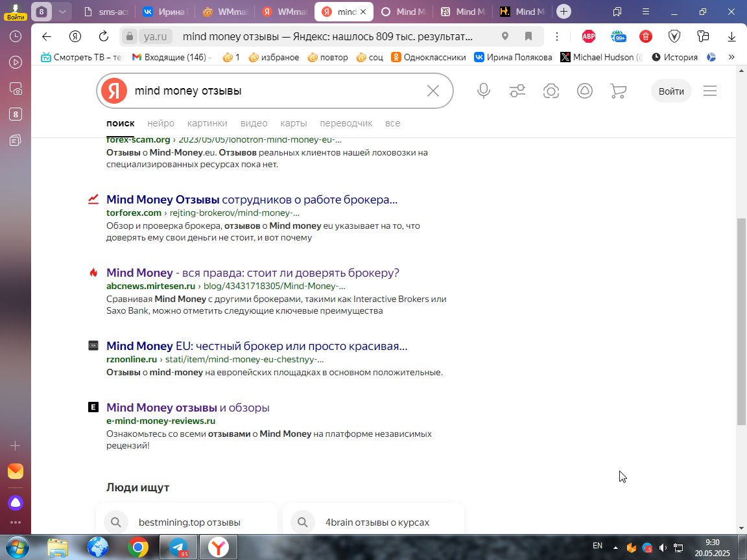The width and height of the screenshot is (747, 560).
Task: Open e-mind-money-reviews.ru green URL
Action: [x=161, y=421]
